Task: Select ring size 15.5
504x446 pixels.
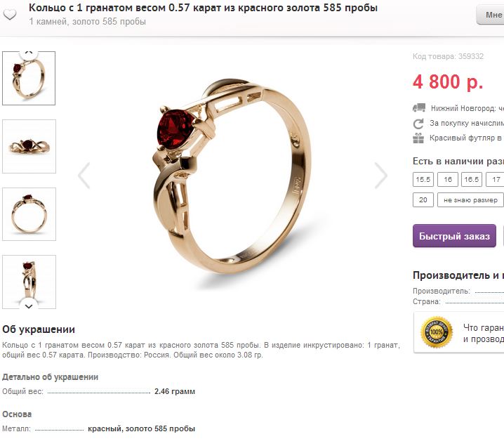Action: click(x=423, y=179)
